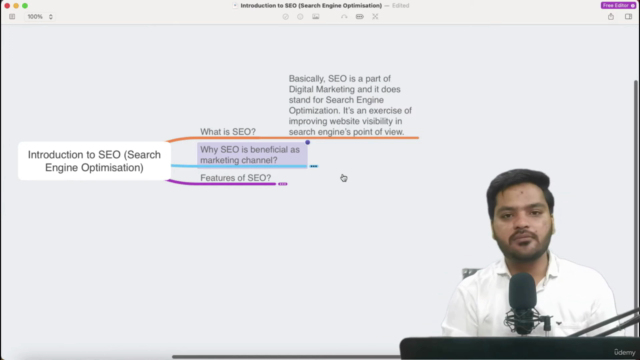The height and width of the screenshot is (360, 640).
Task: Open the 100% zoom level dropdown
Action: click(x=40, y=17)
